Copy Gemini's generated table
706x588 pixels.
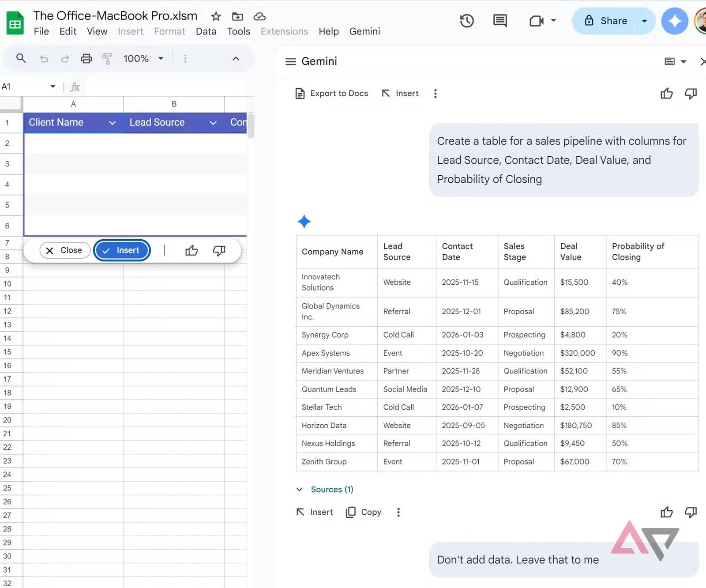click(x=363, y=512)
